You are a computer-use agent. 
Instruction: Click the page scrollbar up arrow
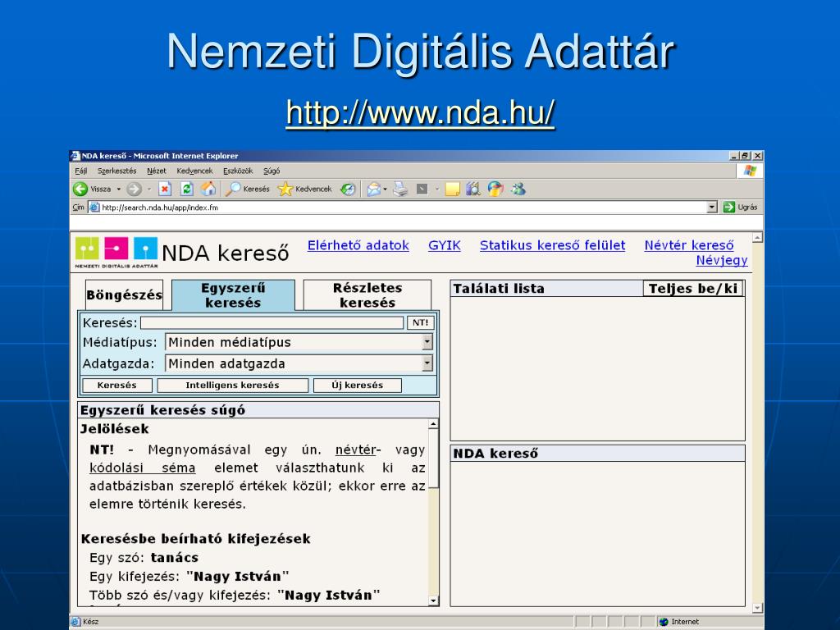[x=757, y=237]
